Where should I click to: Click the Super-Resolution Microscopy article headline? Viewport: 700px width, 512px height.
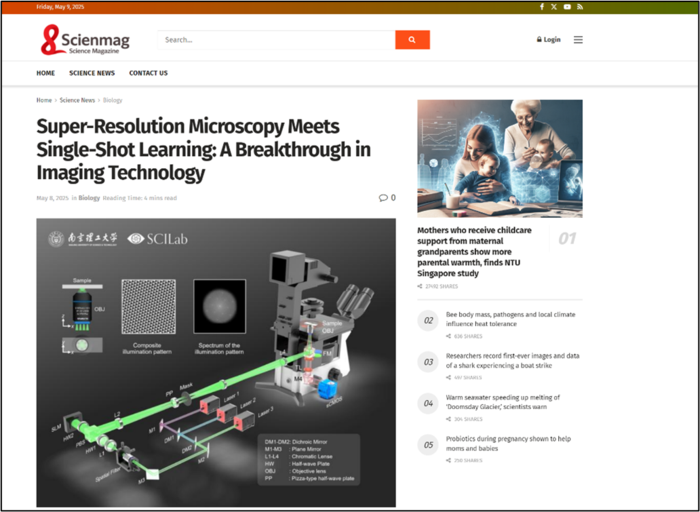[204, 150]
